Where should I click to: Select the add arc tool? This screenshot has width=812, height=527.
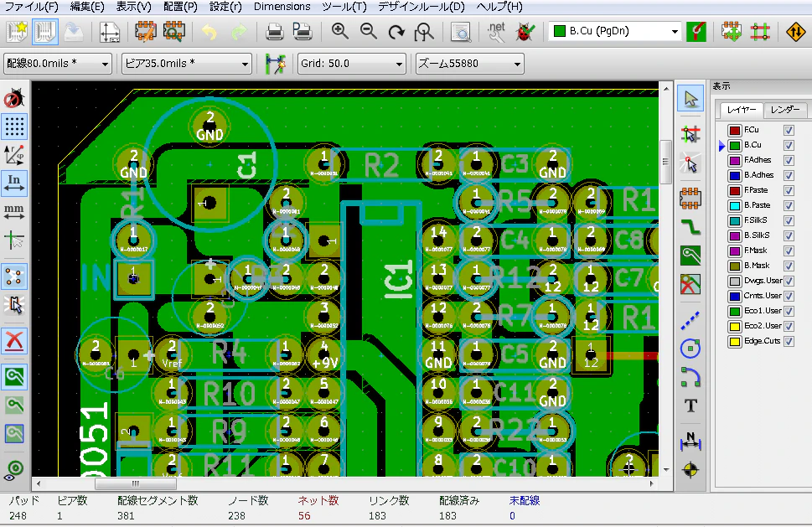(x=690, y=377)
